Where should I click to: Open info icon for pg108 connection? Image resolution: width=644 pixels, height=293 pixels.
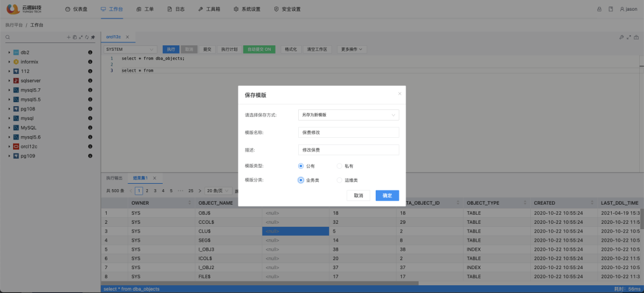click(90, 109)
